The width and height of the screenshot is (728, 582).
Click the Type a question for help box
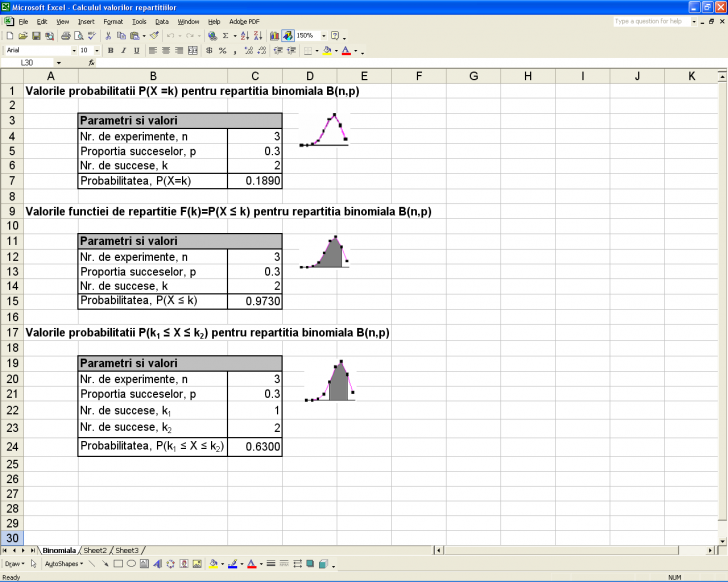pyautogui.click(x=652, y=21)
